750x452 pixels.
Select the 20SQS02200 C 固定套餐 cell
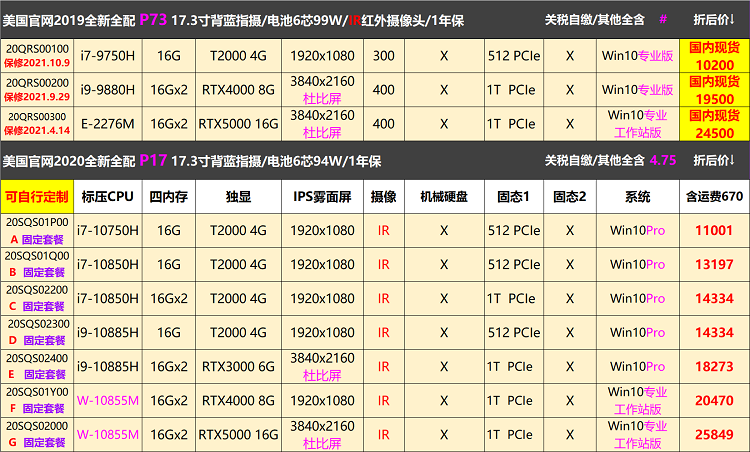[37, 298]
